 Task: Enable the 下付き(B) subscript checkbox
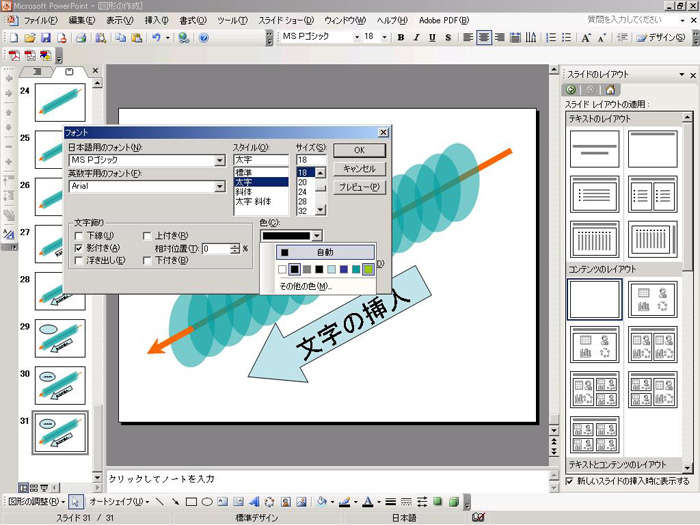pos(147,260)
